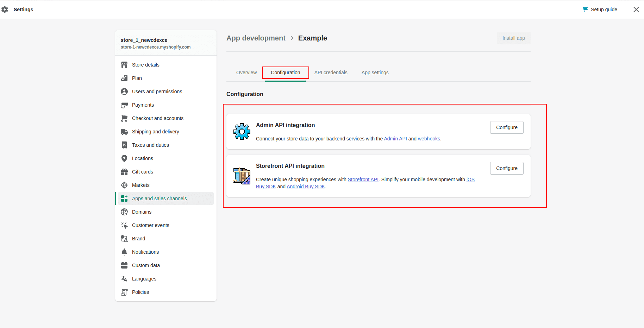The width and height of the screenshot is (644, 328).
Task: Click the Settings gear icon
Action: (x=5, y=10)
